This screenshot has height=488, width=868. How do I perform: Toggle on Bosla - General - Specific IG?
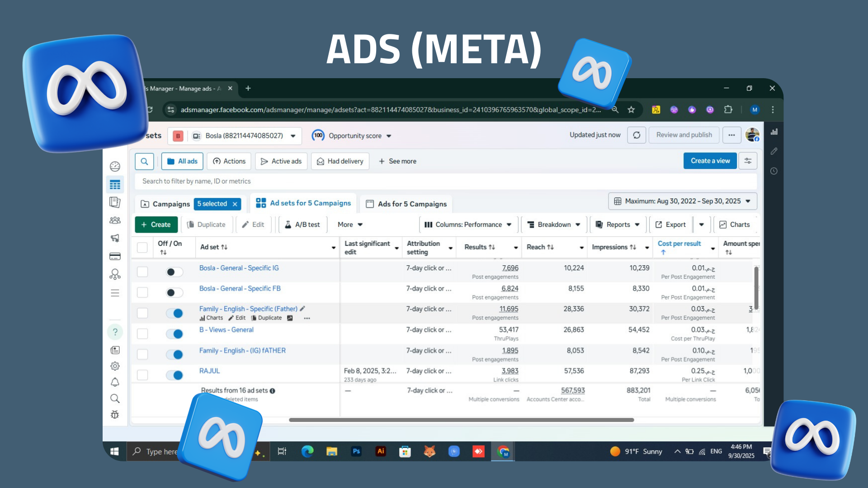coord(174,272)
